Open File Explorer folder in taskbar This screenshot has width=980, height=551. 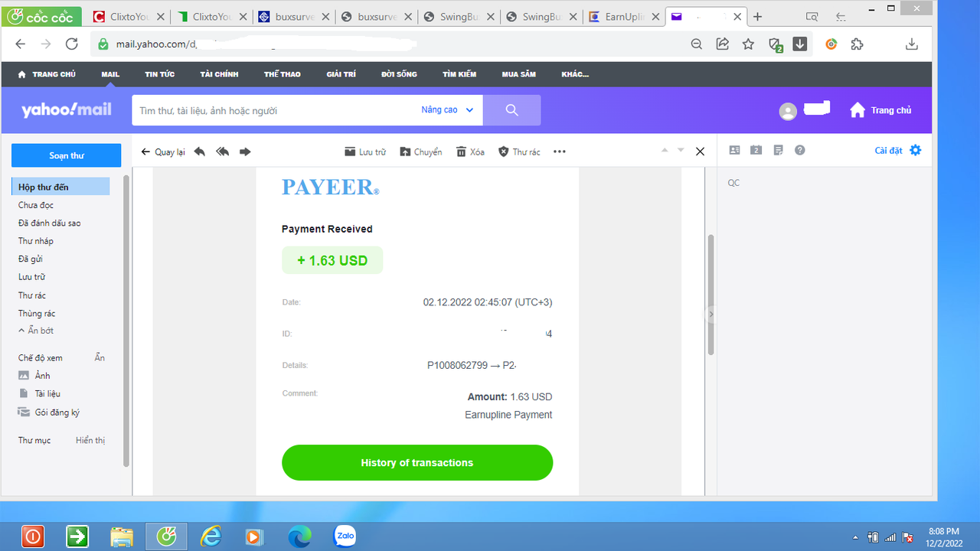point(122,536)
